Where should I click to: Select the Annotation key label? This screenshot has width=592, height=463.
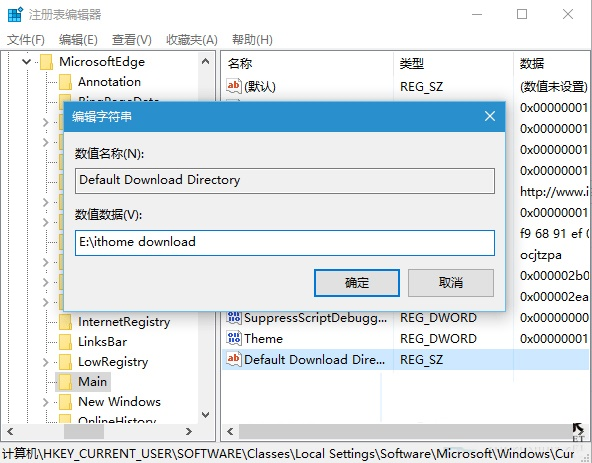point(109,82)
